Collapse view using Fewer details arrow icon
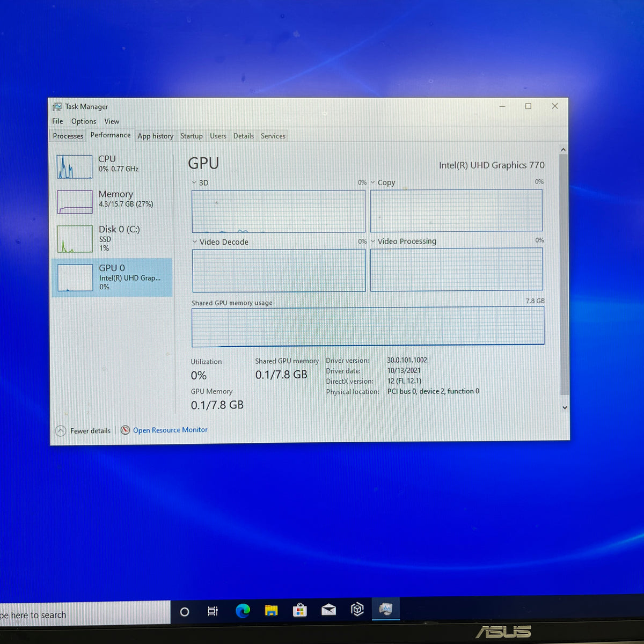Screen dimensions: 644x644 61,431
